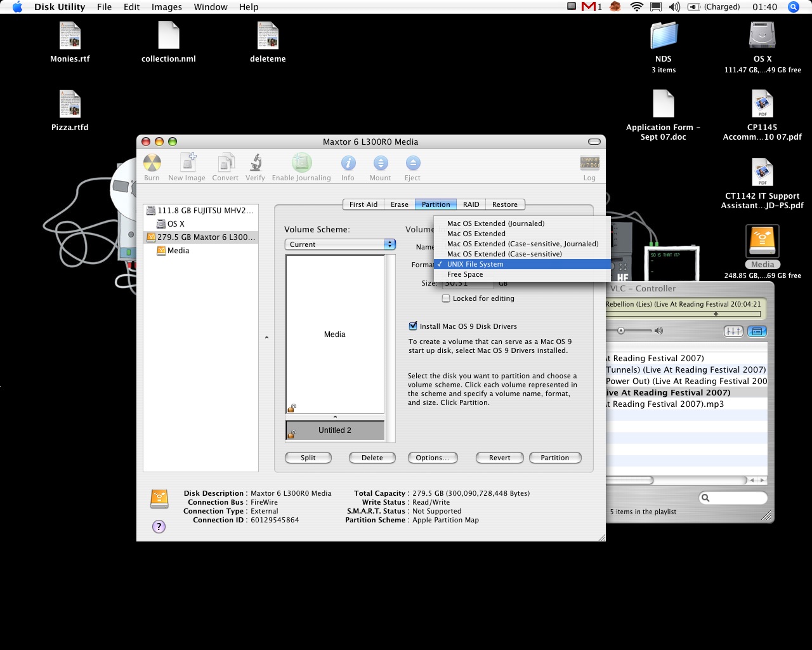Open Spotlight search in menu bar
The height and width of the screenshot is (650, 812).
pos(793,7)
